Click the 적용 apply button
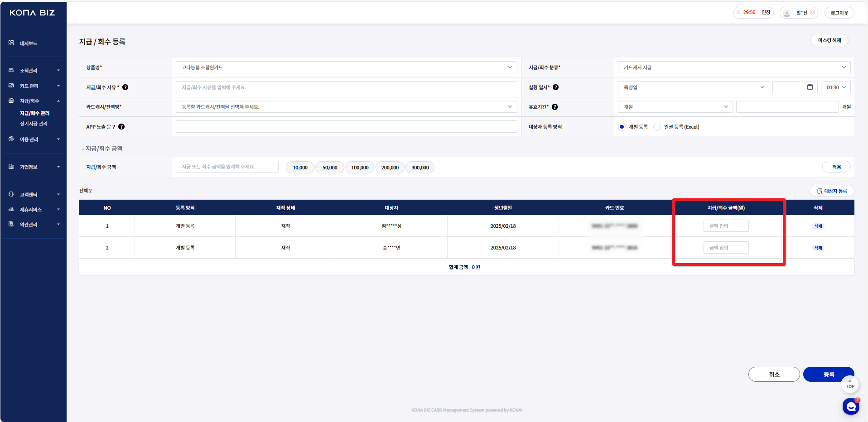 click(x=836, y=167)
